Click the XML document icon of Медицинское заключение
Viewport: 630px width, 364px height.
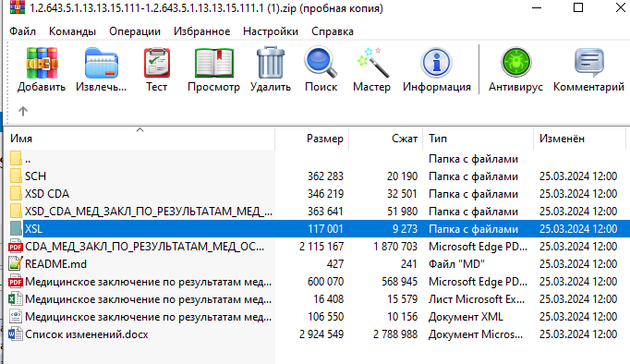pyautogui.click(x=16, y=317)
